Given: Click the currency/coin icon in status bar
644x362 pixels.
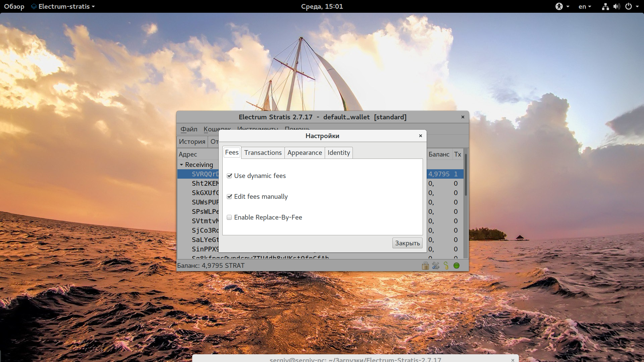Looking at the screenshot, I should coord(446,265).
